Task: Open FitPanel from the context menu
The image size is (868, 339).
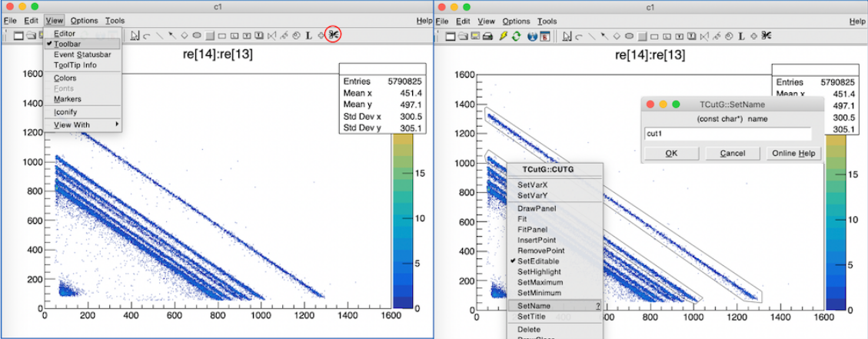Action: 555,229
